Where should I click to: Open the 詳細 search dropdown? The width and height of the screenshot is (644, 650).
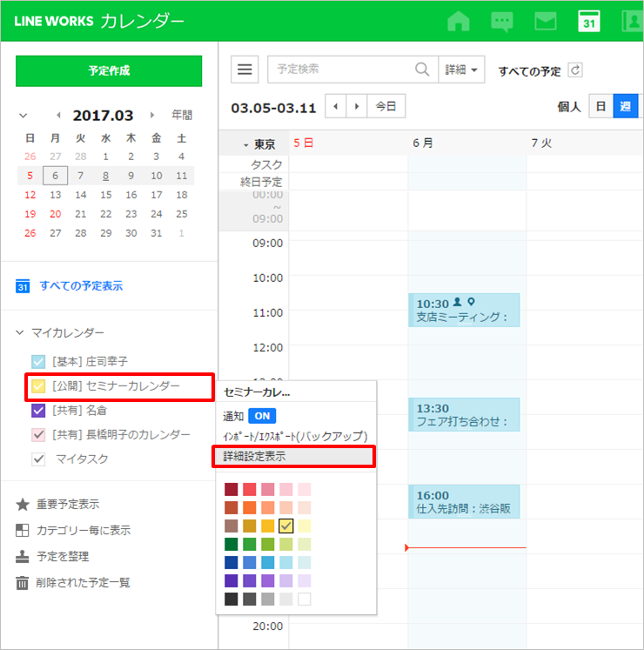[x=461, y=70]
